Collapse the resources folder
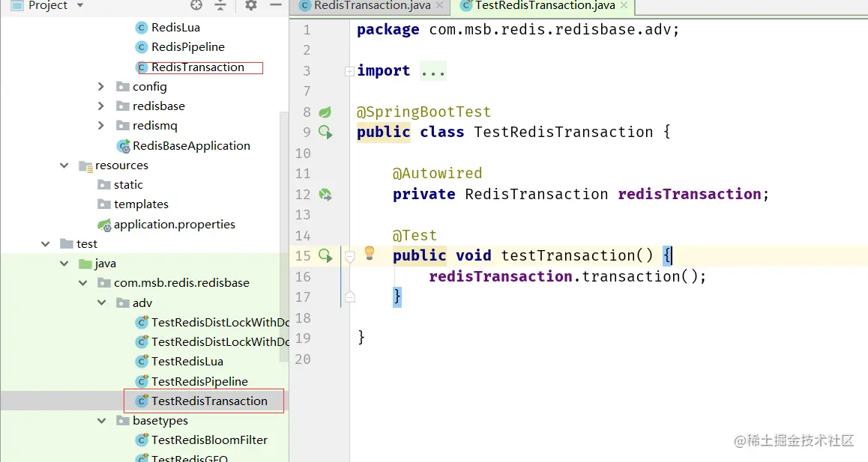This screenshot has width=868, height=462. pos(64,165)
